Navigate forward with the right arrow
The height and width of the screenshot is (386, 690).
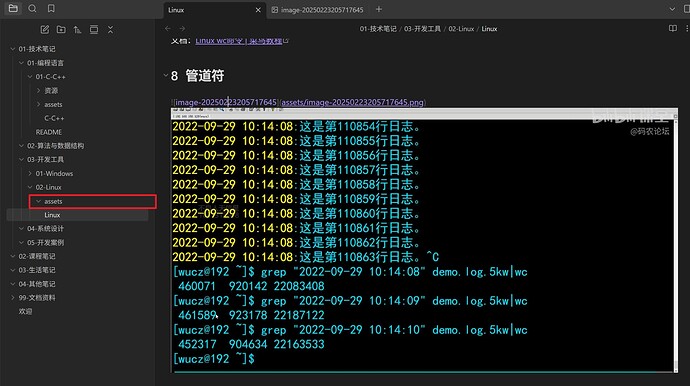click(x=182, y=29)
